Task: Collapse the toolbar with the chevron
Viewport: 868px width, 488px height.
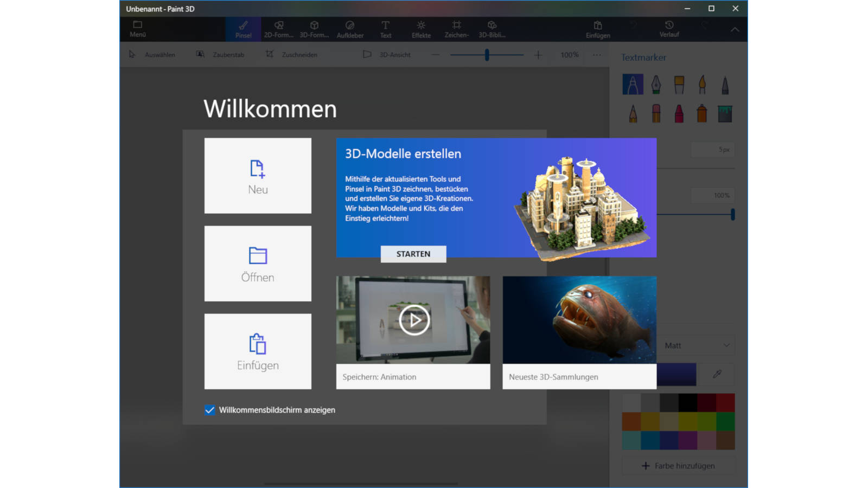Action: coord(735,29)
